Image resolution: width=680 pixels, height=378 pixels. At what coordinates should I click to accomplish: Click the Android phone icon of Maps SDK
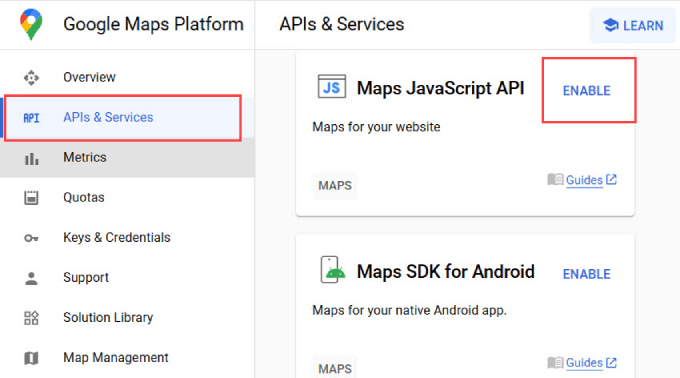pos(332,270)
